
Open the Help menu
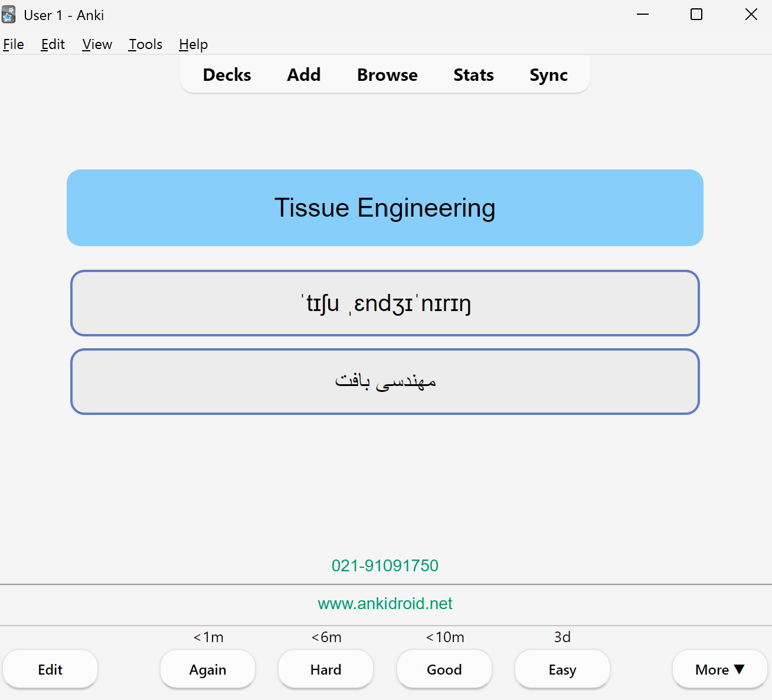[x=193, y=44]
